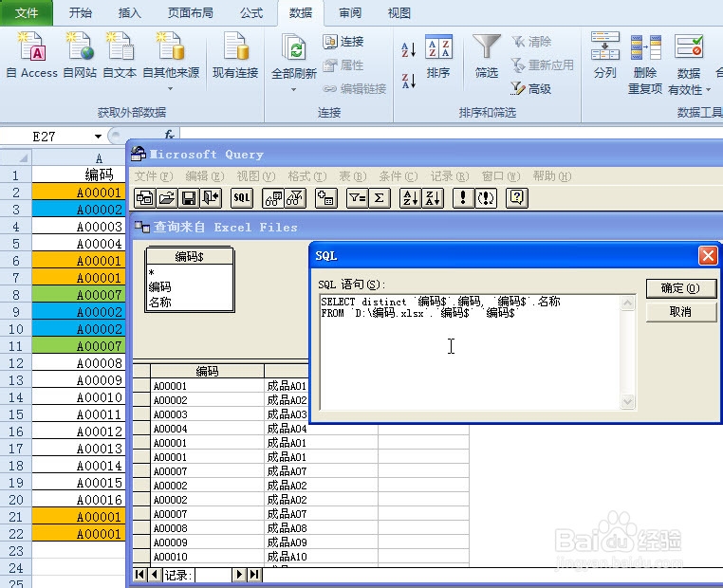Click Help question mark icon

tap(517, 198)
